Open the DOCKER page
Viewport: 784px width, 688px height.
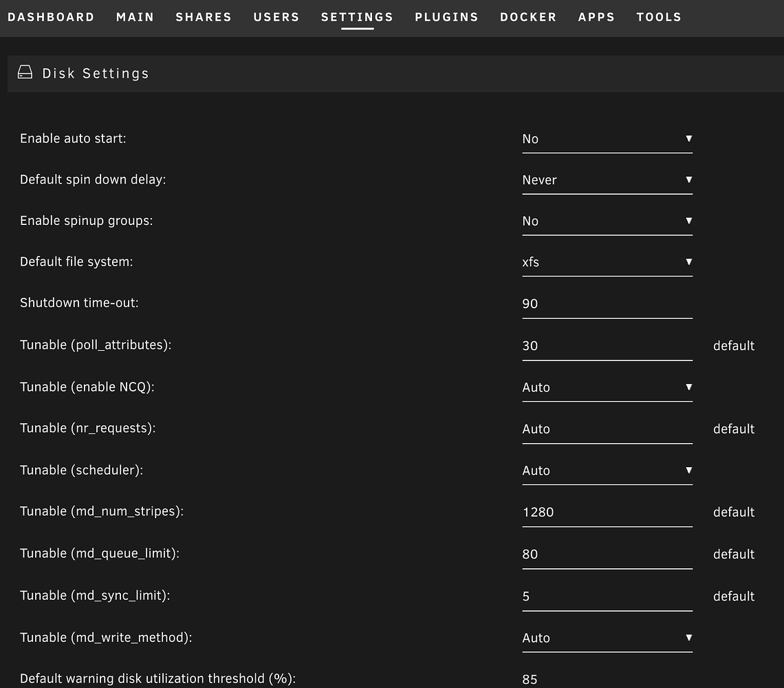click(528, 17)
